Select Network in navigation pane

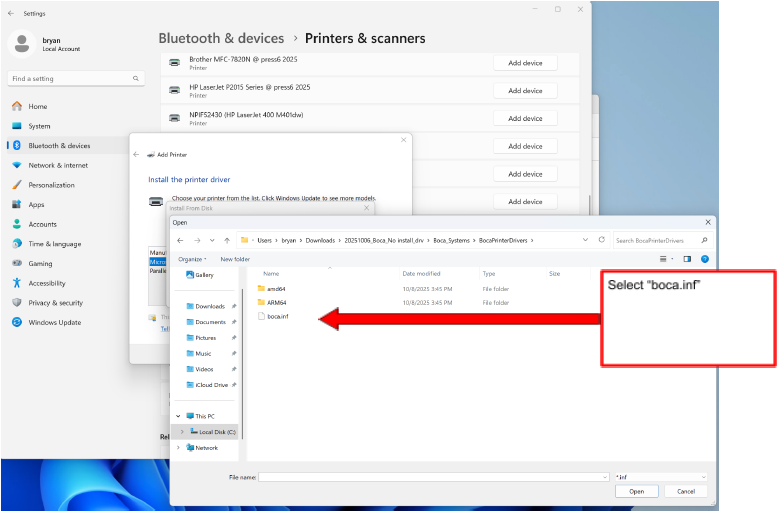[202, 447]
